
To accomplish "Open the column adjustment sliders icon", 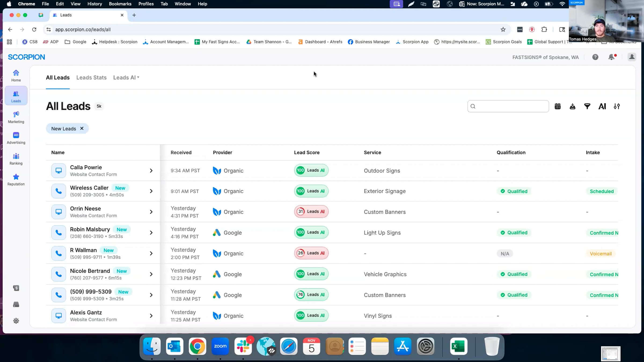I will coord(617,106).
